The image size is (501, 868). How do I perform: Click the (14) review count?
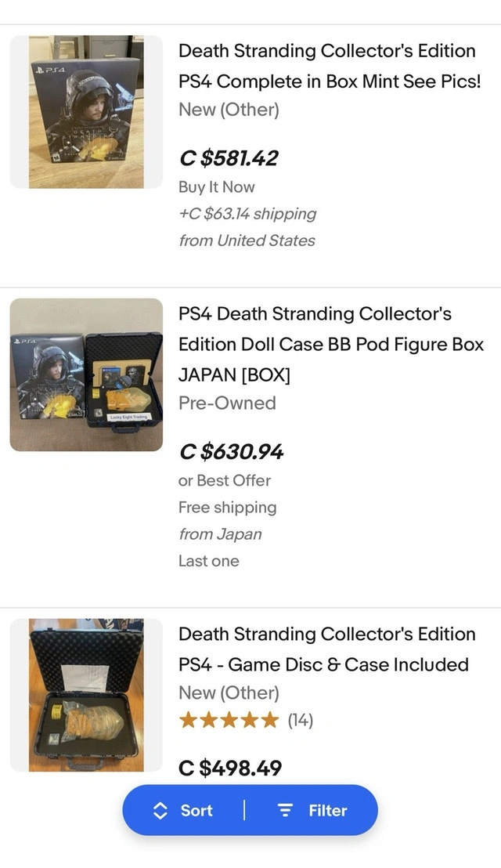tap(301, 720)
